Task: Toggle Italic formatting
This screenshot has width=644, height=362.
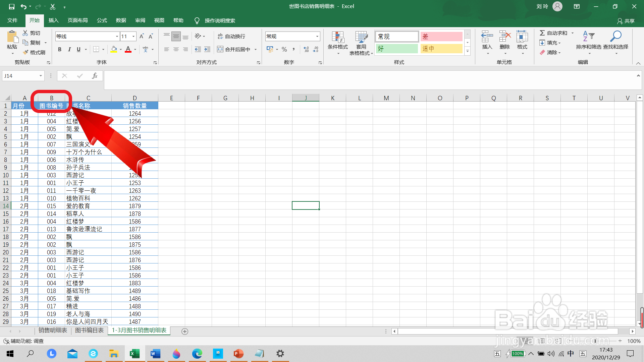Action: (x=69, y=49)
